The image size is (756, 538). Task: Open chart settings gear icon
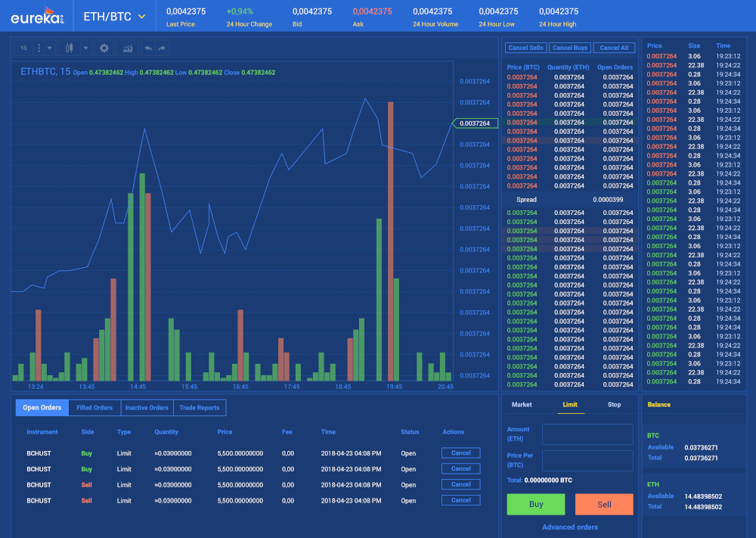[104, 48]
